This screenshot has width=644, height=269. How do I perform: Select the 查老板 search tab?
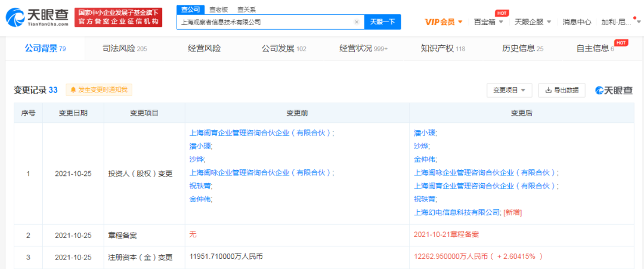coord(219,9)
